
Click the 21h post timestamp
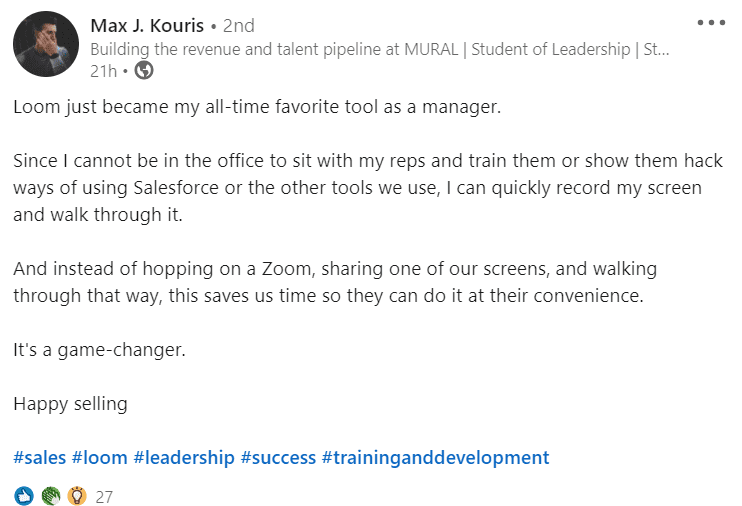point(104,71)
